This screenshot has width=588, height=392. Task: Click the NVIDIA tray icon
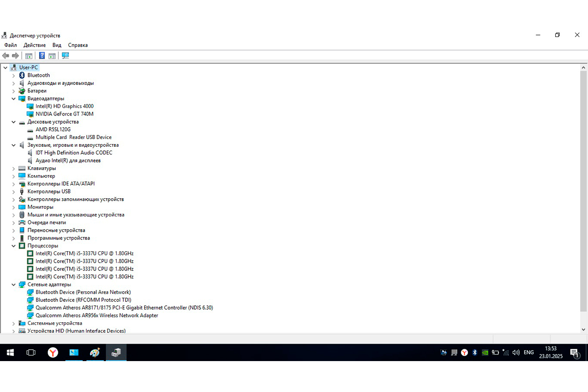click(485, 353)
